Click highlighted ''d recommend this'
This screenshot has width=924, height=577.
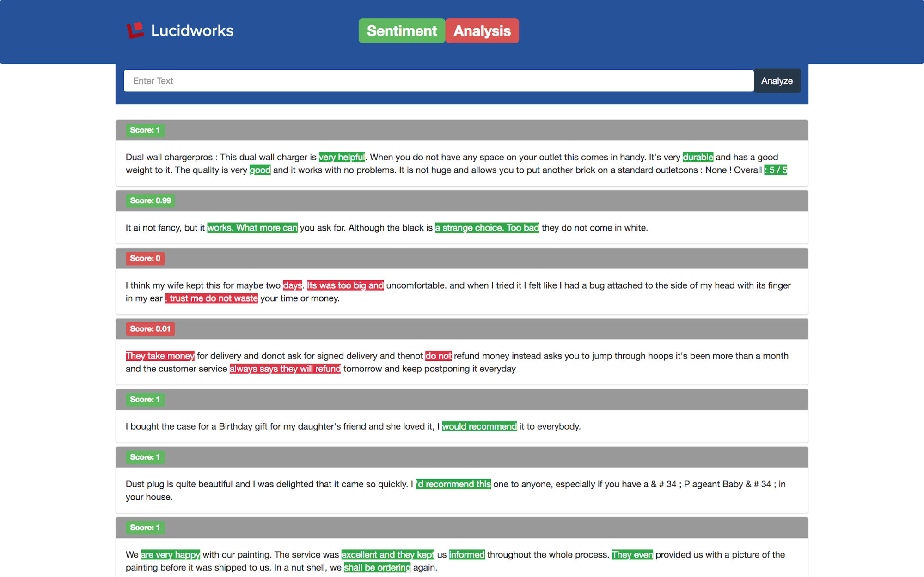point(453,484)
